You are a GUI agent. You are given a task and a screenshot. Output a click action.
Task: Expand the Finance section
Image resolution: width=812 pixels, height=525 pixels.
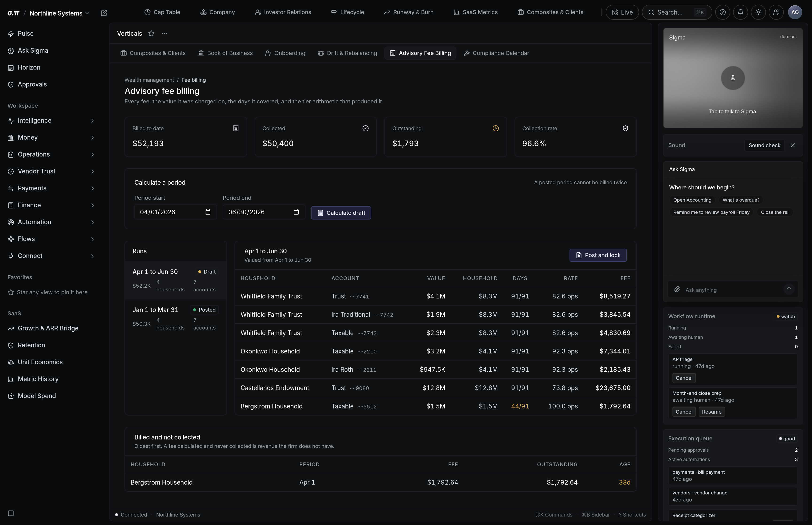pos(51,205)
